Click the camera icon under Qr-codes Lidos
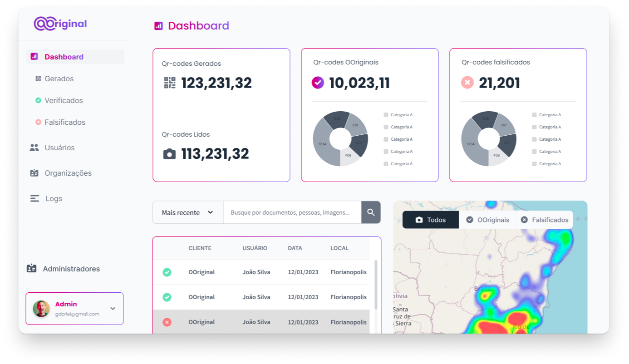 pos(169,154)
